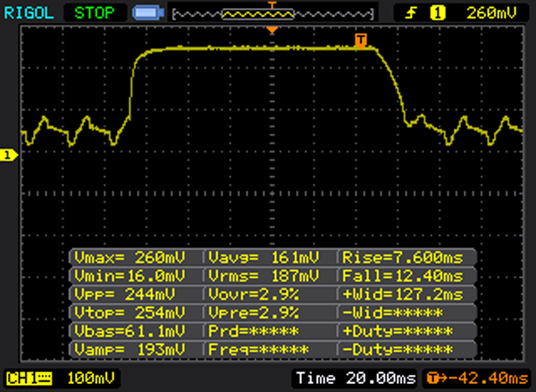Screen dimensions: 536x392
Task: Click the 100mV vertical scale readout
Action: (90, 379)
